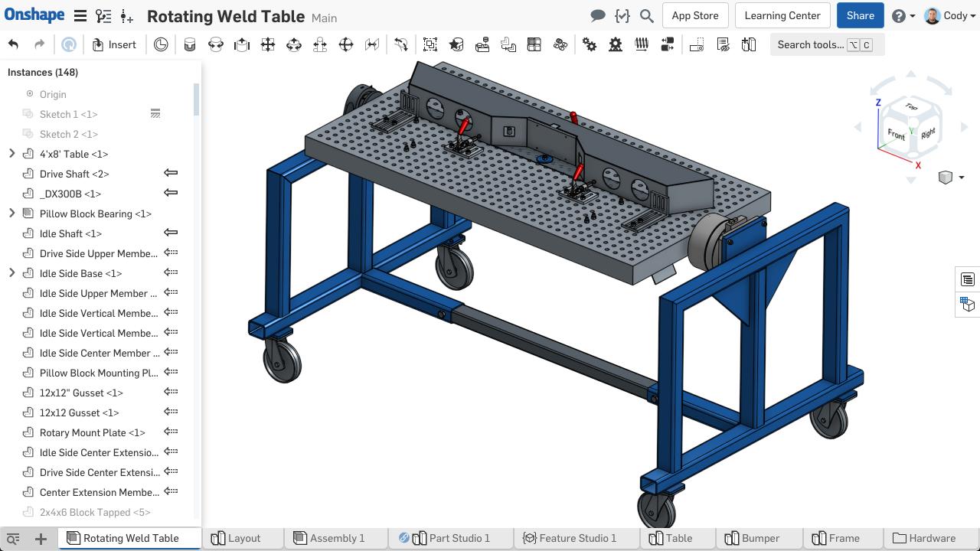Open the Learning Center
980x551 pixels.
click(782, 15)
